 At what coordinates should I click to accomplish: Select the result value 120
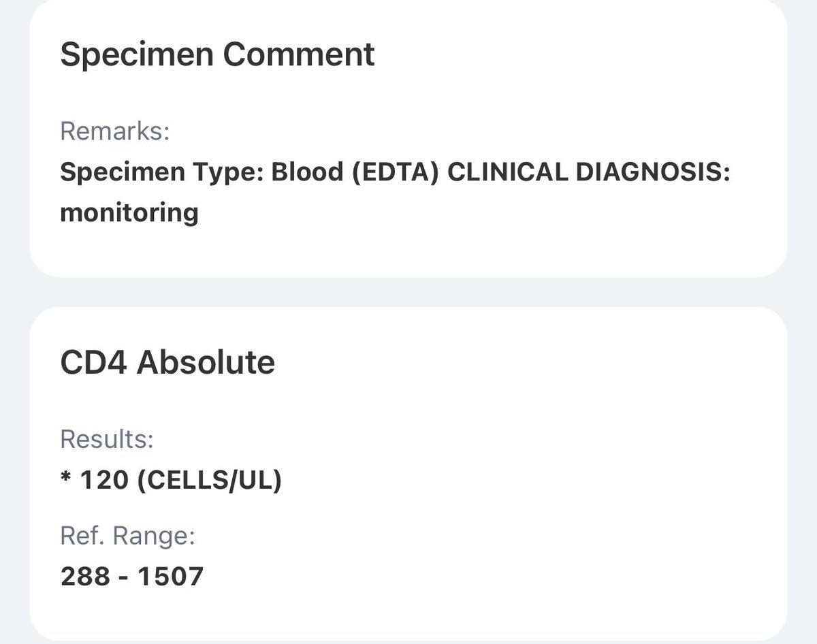104,481
